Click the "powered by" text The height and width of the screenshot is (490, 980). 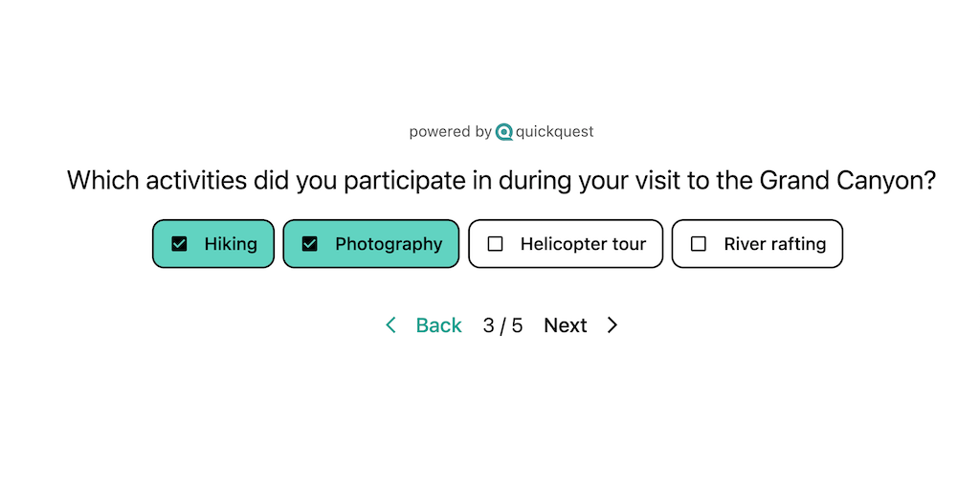click(x=450, y=132)
